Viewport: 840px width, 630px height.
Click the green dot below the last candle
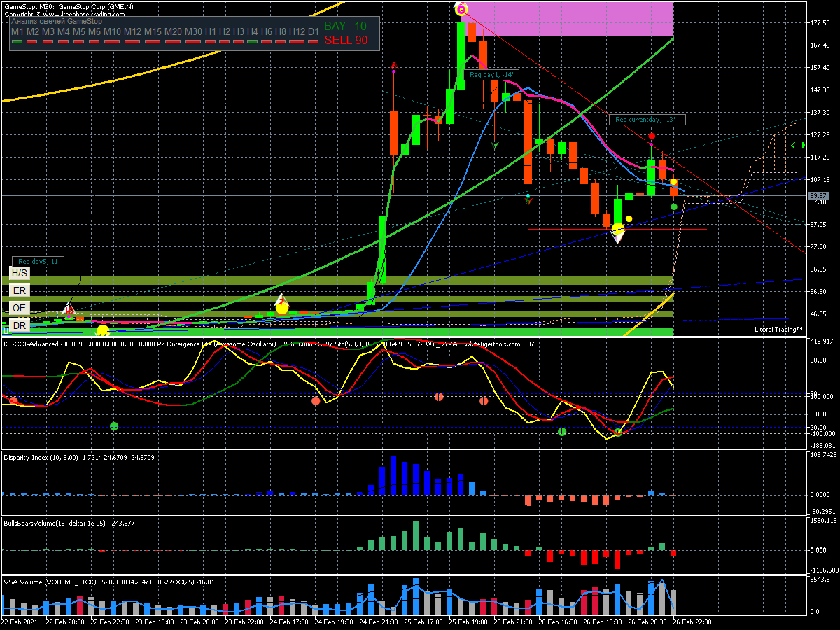pos(673,206)
